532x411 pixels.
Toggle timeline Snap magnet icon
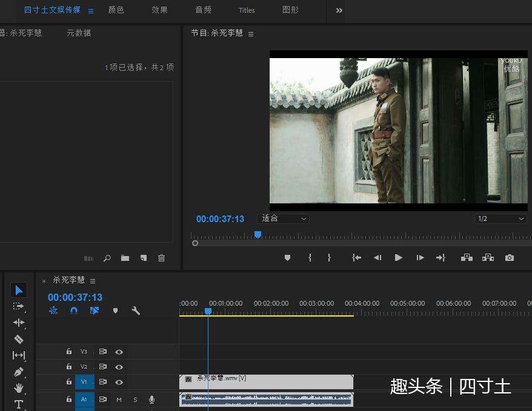74,311
